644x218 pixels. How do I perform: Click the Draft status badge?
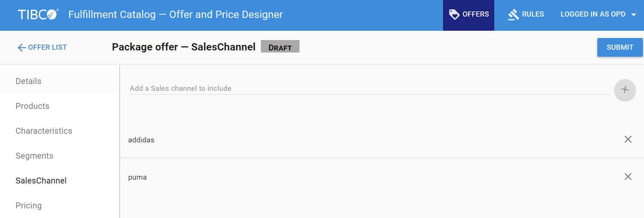280,47
